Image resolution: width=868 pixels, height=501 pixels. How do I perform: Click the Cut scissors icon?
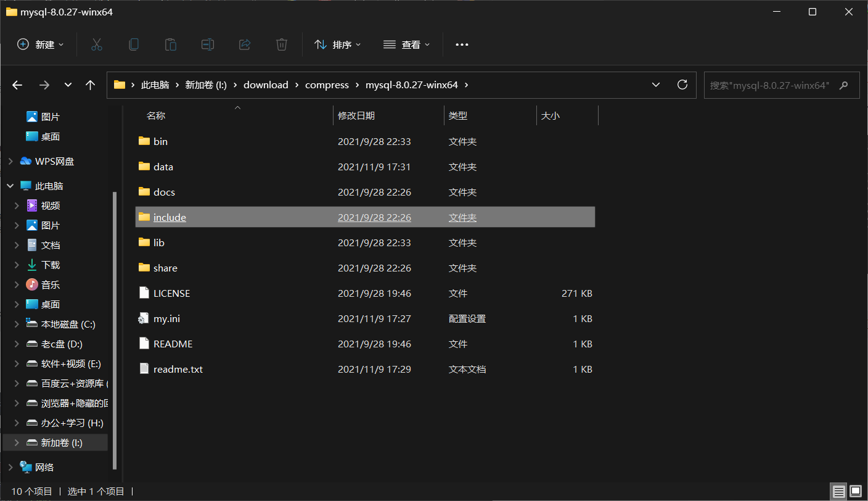point(96,44)
